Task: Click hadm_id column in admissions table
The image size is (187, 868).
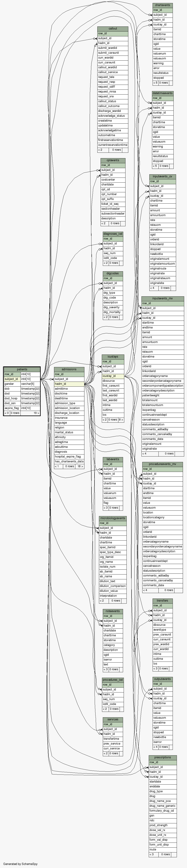Action: click(x=69, y=384)
